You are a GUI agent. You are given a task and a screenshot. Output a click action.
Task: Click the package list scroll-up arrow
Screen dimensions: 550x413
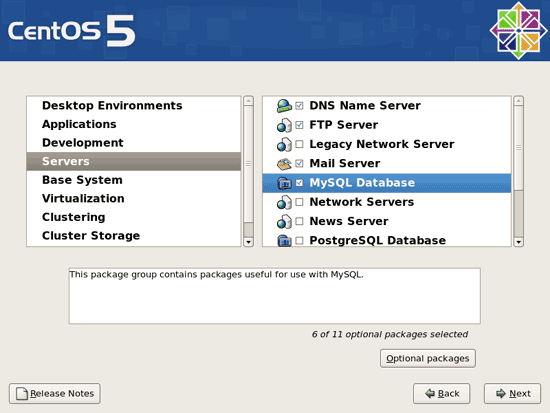click(x=518, y=101)
